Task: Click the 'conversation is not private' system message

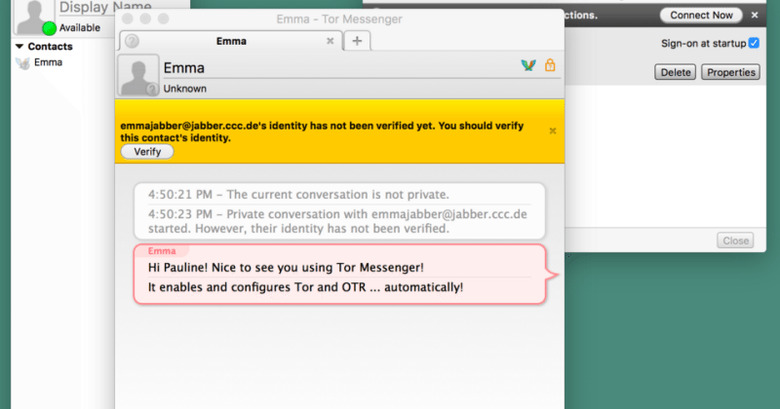Action: click(298, 195)
